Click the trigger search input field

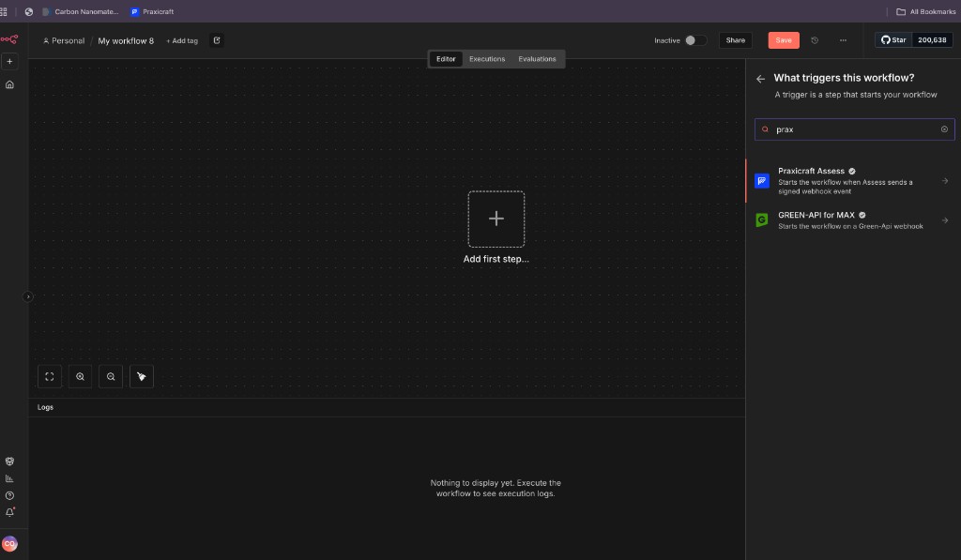[854, 129]
